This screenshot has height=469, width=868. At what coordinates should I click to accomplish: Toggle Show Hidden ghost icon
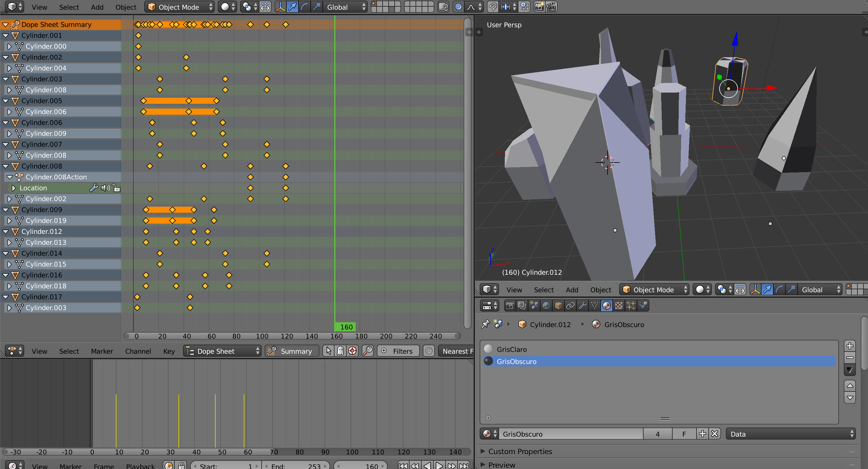(340, 351)
